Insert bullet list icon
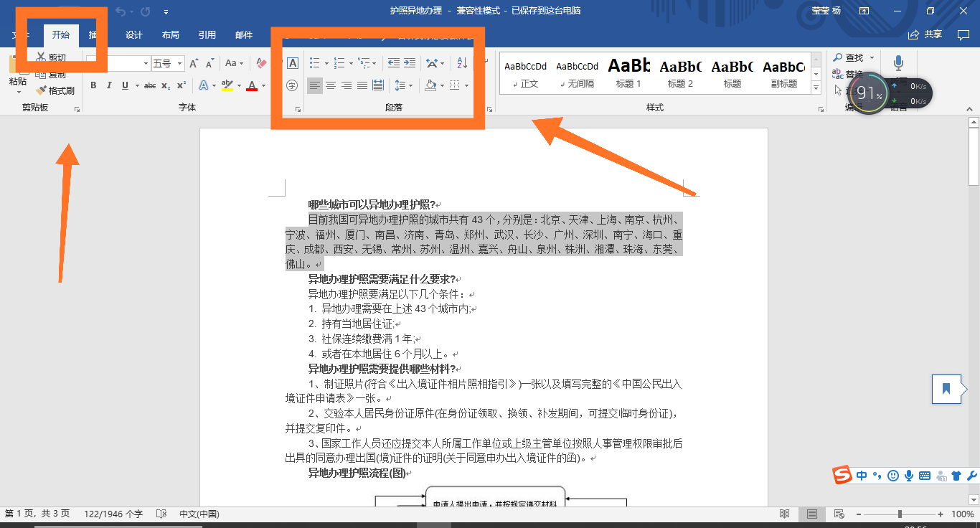Image resolution: width=980 pixels, height=528 pixels. (x=314, y=64)
